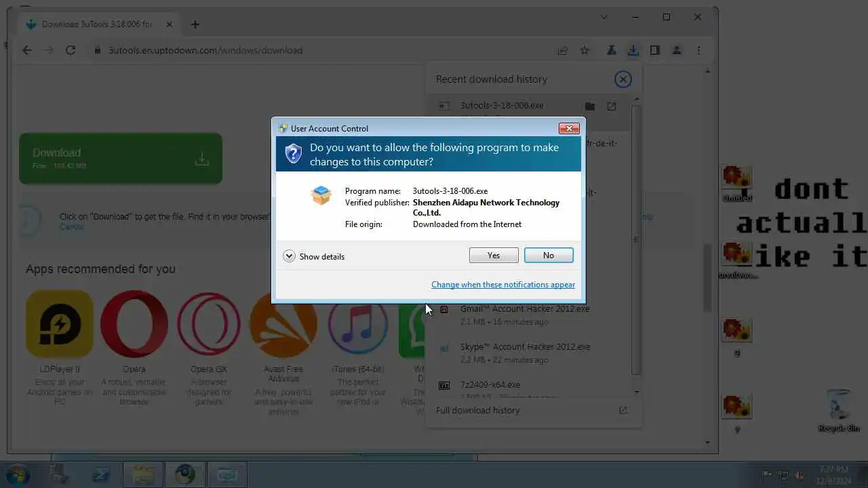Viewport: 868px width, 488px height.
Task: Open tab search chevron in title bar
Action: tap(604, 17)
